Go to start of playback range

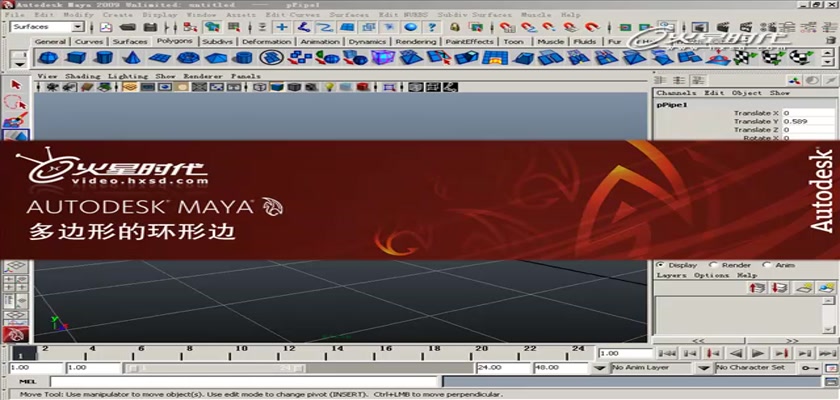[x=667, y=353]
